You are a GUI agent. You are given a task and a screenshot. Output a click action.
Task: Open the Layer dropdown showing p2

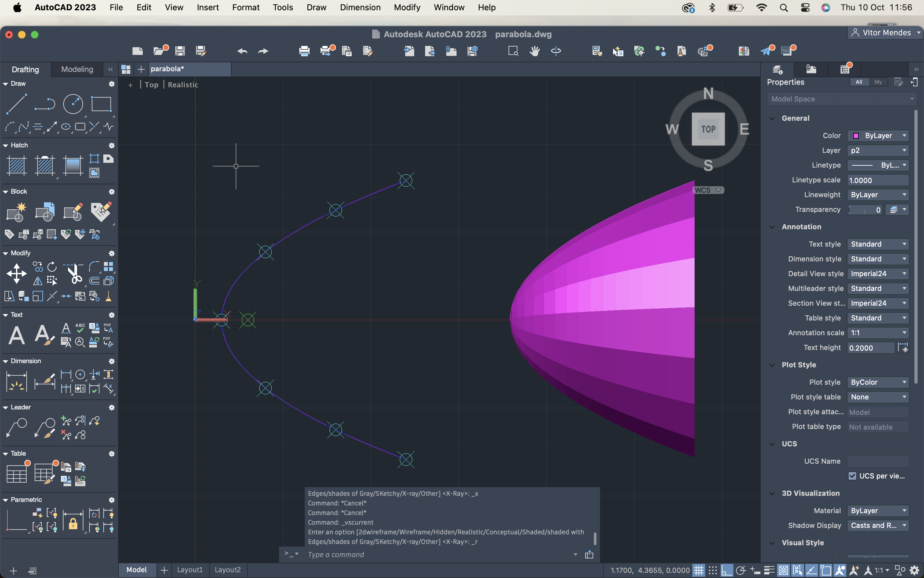point(878,150)
